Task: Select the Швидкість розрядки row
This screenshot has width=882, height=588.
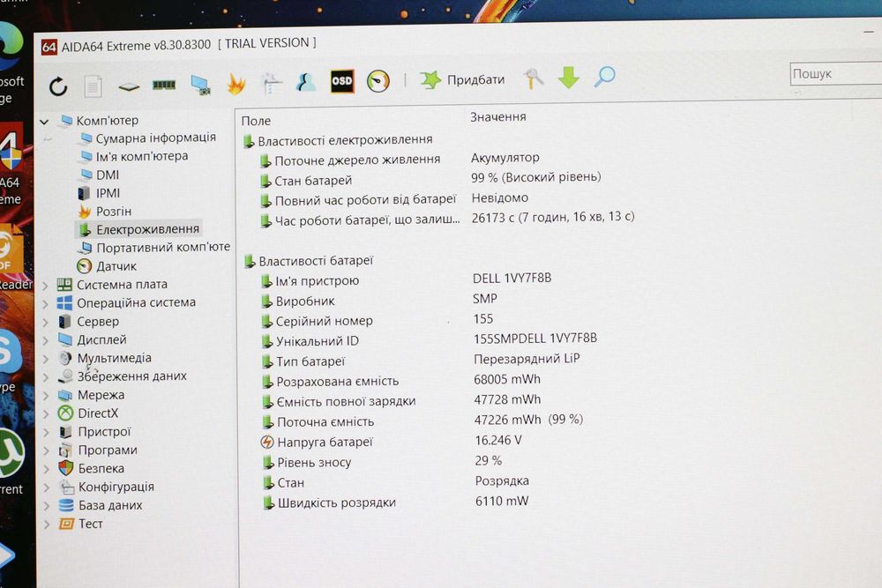Action: tap(397, 502)
